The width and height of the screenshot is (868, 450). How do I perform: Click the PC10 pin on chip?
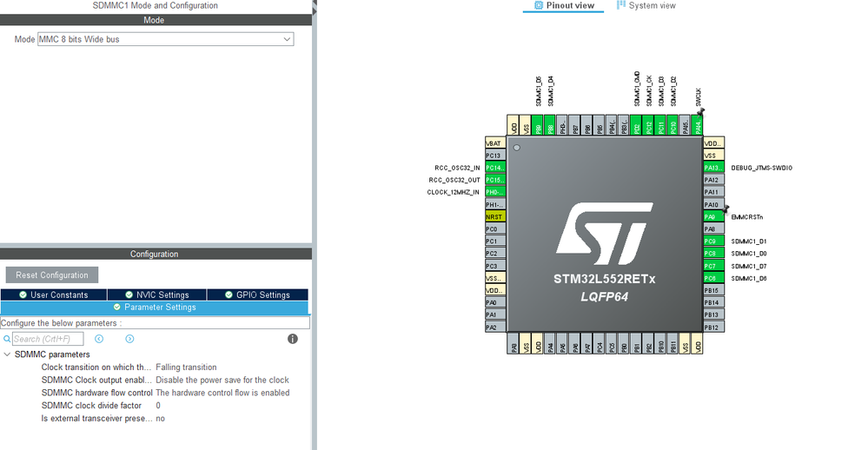pos(672,126)
